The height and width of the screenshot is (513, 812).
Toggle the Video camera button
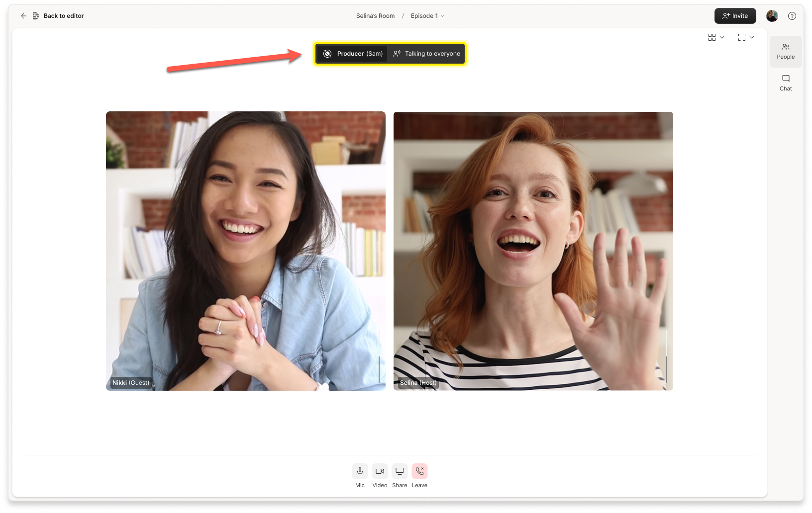380,471
